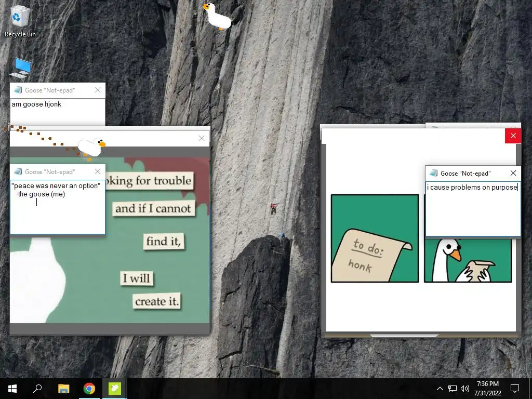
Task: Open the Action Center notifications icon
Action: coord(515,389)
